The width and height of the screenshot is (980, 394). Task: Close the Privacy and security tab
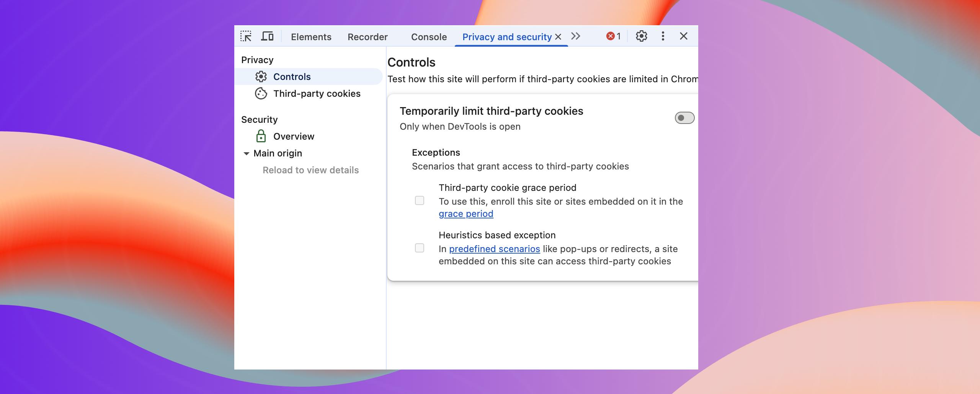coord(558,37)
